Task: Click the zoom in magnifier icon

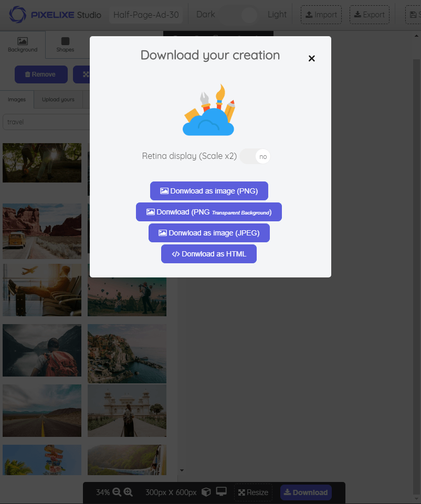Action: click(128, 492)
